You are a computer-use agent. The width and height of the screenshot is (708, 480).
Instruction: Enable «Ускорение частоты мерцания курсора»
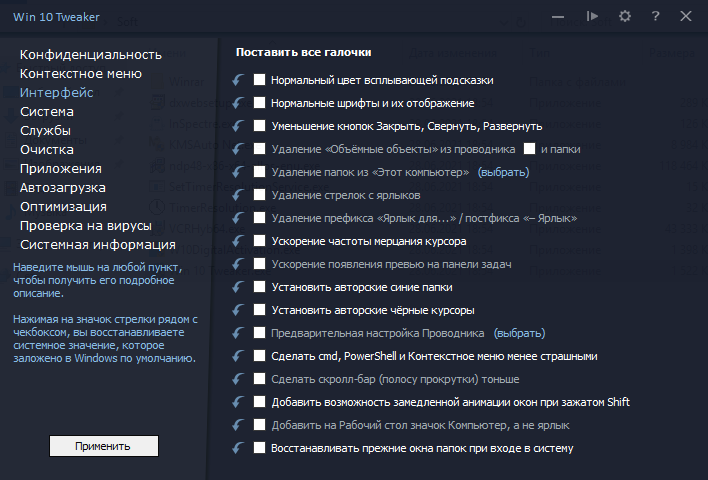tap(259, 241)
